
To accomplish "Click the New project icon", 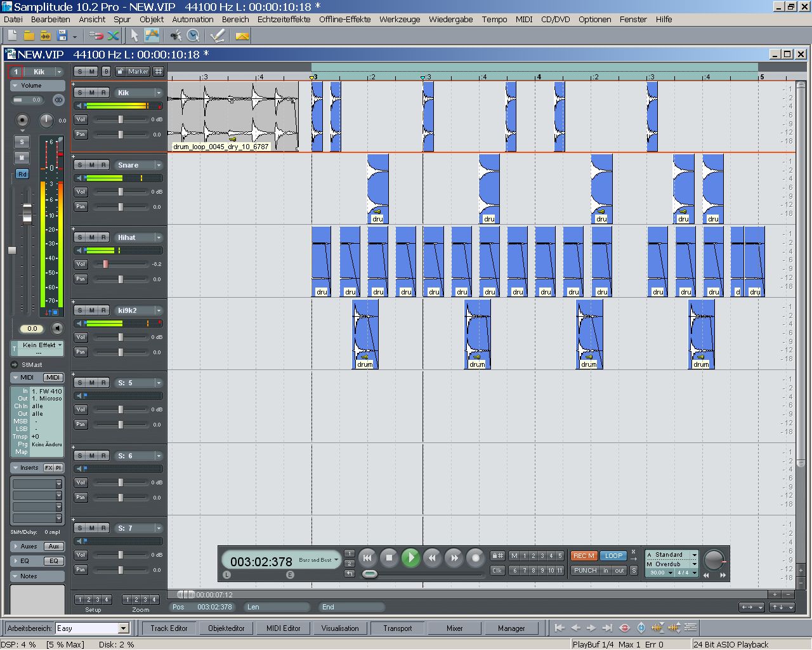I will click(12, 36).
